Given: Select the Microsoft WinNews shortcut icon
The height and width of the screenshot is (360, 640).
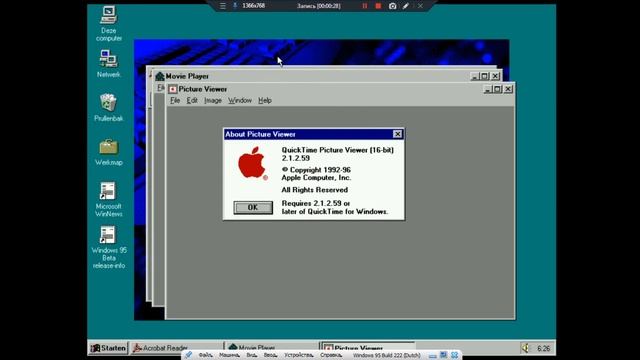Looking at the screenshot, I should (109, 199).
